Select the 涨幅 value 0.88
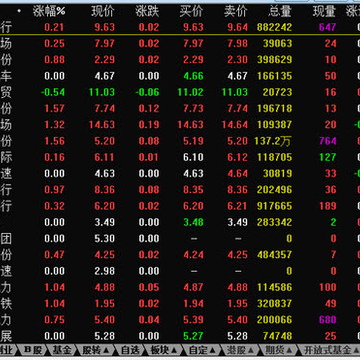 tap(54, 60)
